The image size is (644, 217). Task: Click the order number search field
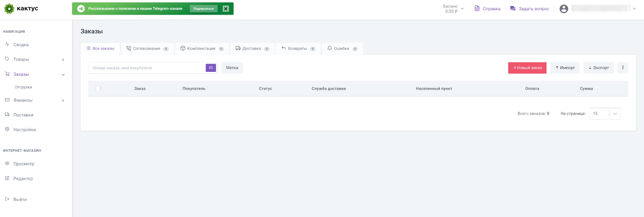click(147, 68)
